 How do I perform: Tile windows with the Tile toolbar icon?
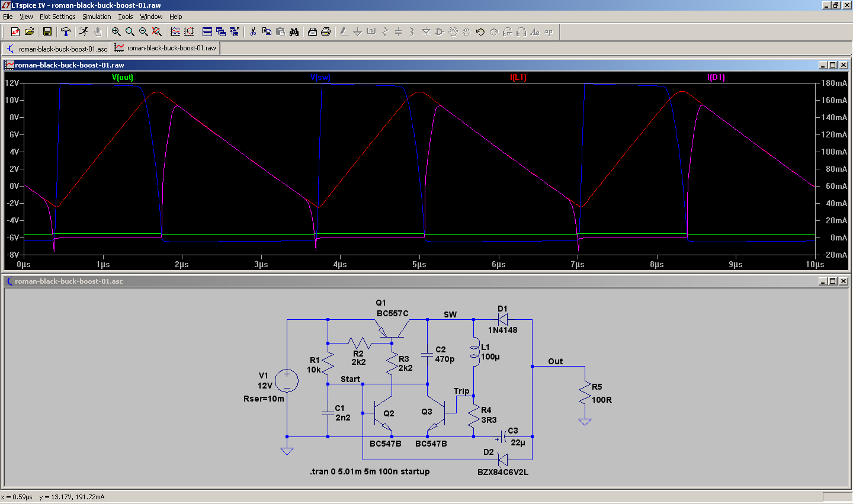point(207,32)
